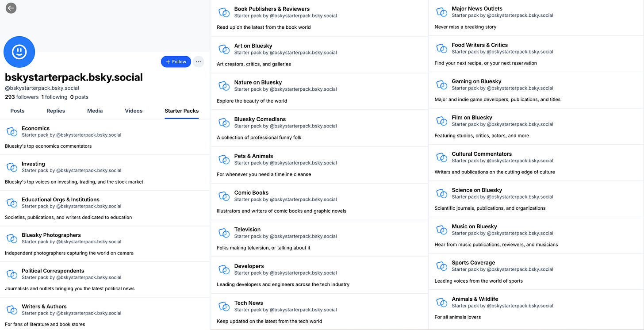The image size is (644, 330).
Task: Switch to the Posts tab
Action: point(17,111)
